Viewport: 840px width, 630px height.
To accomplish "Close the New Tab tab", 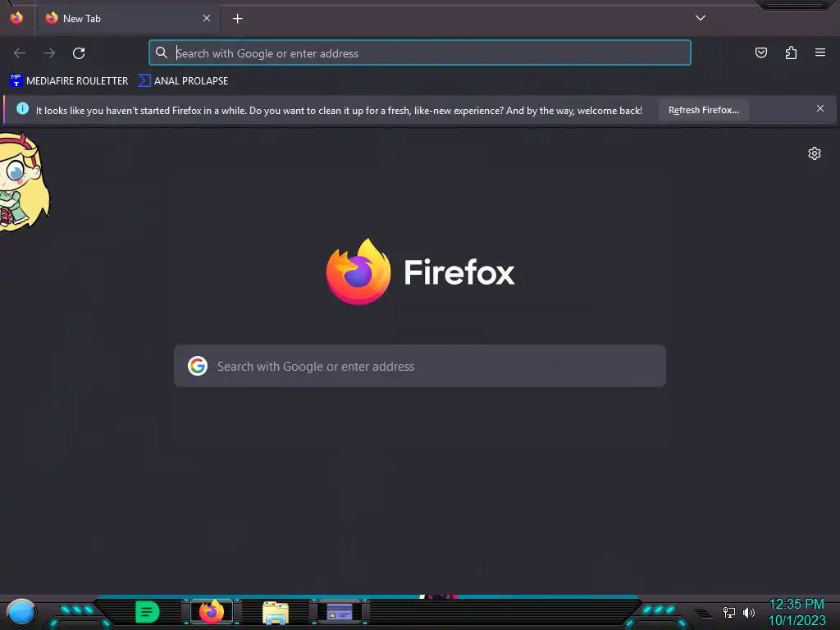I will (207, 18).
